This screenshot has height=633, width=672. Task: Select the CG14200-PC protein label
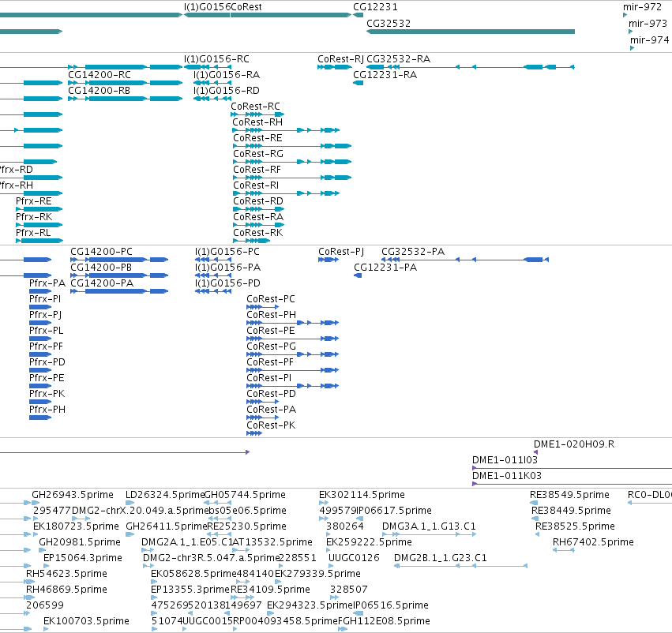[102, 252]
